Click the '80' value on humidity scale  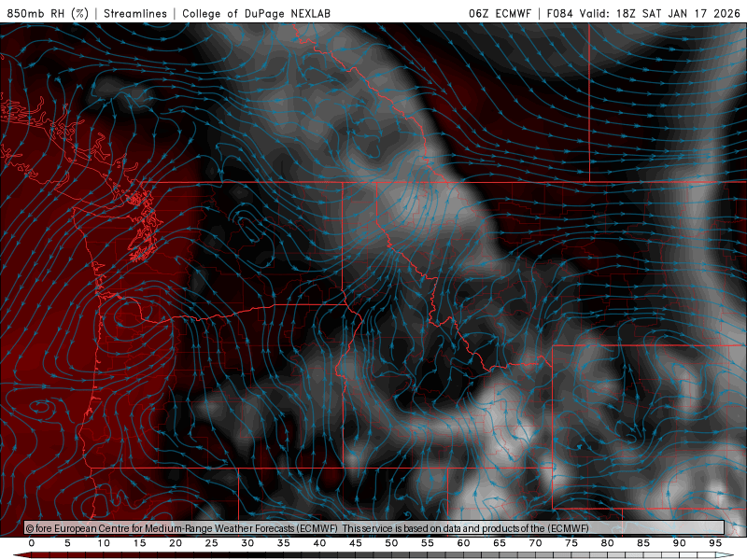pyautogui.click(x=607, y=543)
